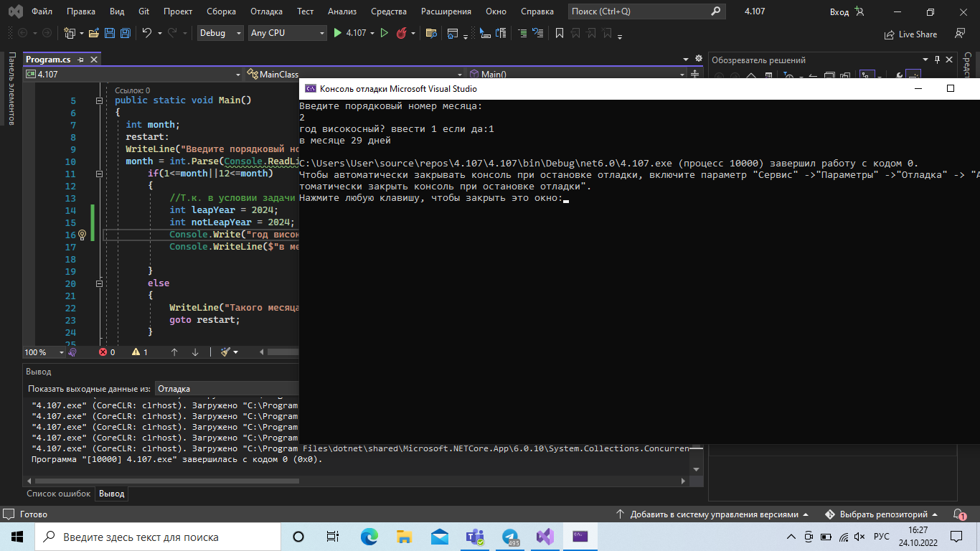The image size is (980, 551).
Task: Start debugging with the green play button
Action: [x=337, y=32]
